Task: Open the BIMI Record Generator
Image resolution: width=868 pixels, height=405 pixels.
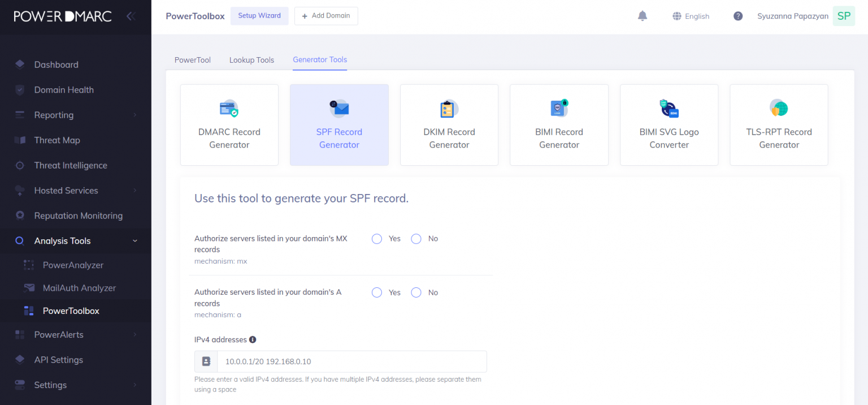Action: click(x=559, y=125)
